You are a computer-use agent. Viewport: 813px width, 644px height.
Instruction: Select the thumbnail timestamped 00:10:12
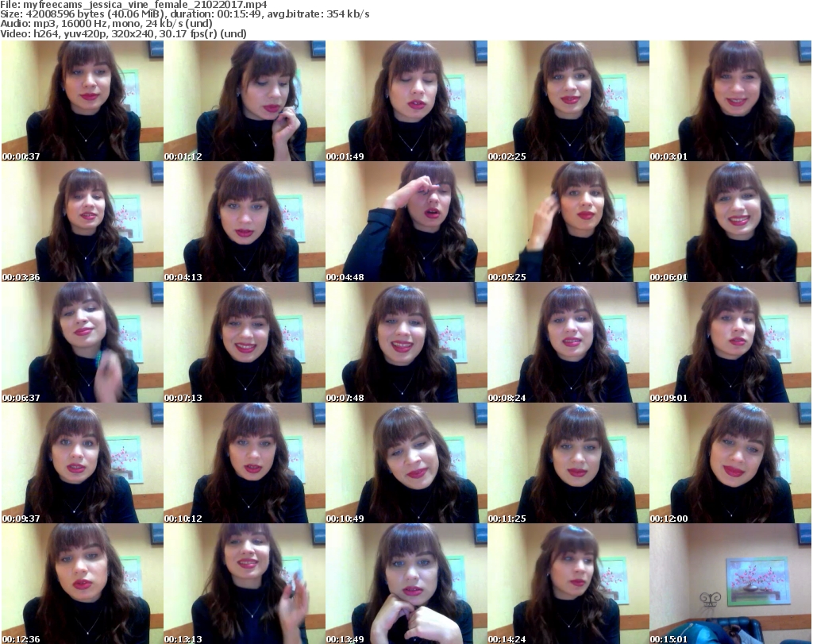pos(245,463)
